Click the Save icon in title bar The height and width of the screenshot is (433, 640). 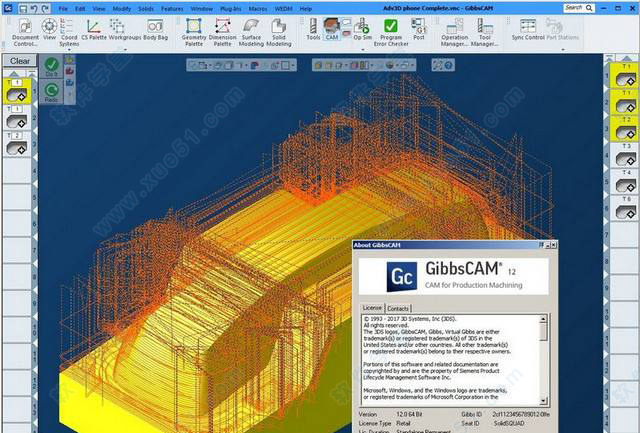[23, 8]
